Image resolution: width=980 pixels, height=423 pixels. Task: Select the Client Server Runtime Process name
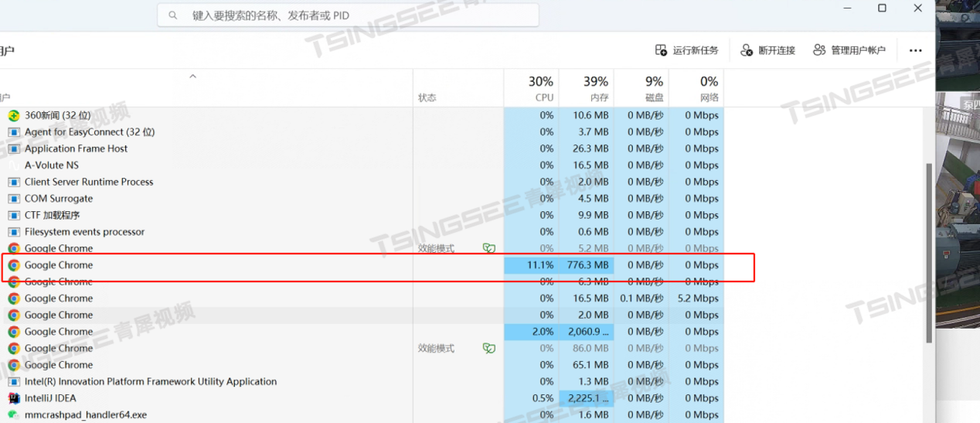89,182
